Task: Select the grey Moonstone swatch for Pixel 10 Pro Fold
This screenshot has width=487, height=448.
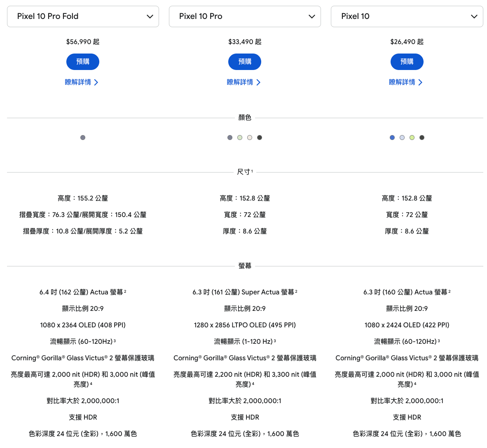Action: [x=83, y=138]
